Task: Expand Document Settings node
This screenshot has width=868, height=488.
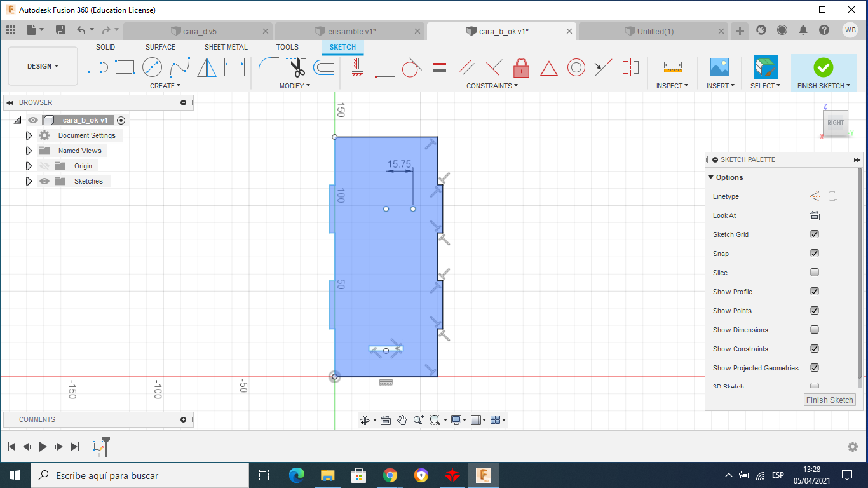Action: click(29, 135)
